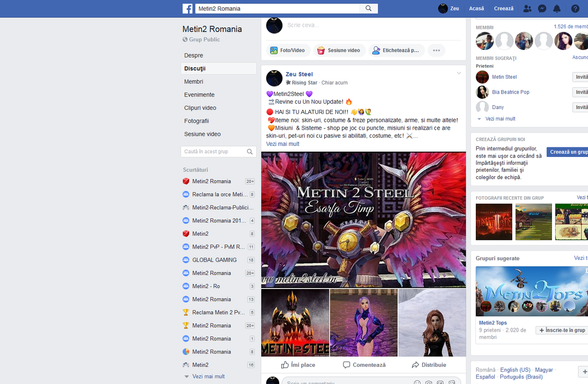588x384 pixels.
Task: Switch language to Español
Action: pyautogui.click(x=485, y=377)
